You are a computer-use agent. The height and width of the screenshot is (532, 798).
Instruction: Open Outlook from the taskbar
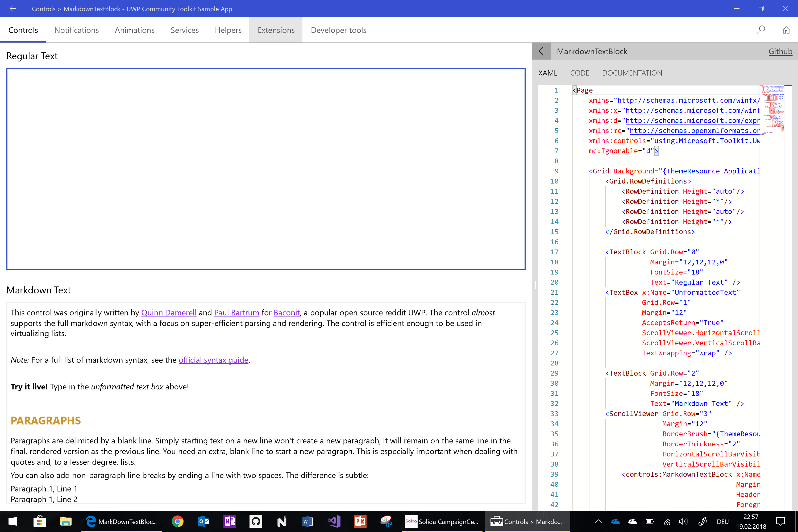[203, 521]
